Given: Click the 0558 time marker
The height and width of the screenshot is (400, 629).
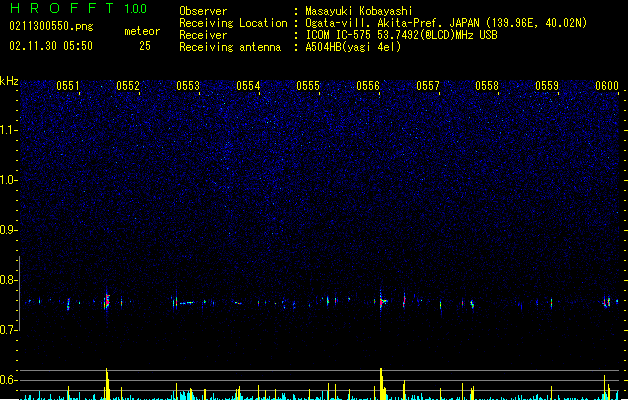Looking at the screenshot, I should coord(487,86).
